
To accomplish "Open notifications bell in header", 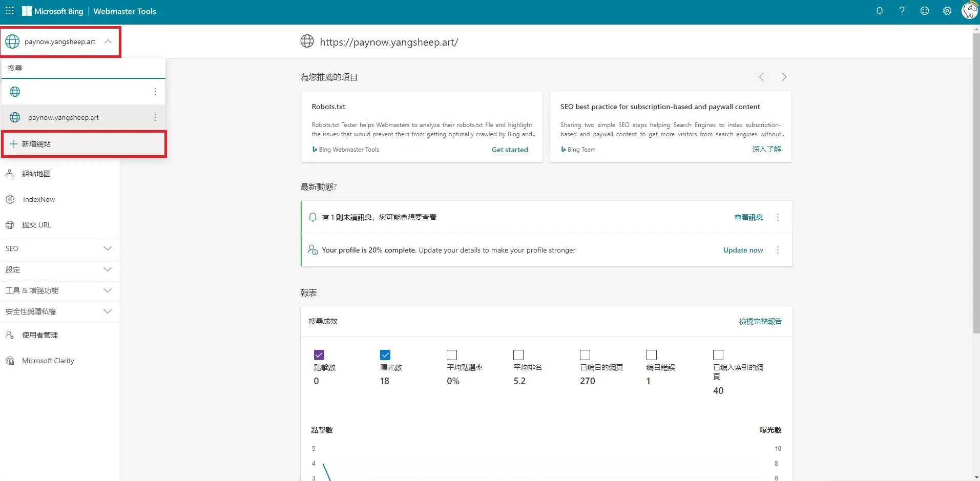I will click(x=880, y=11).
